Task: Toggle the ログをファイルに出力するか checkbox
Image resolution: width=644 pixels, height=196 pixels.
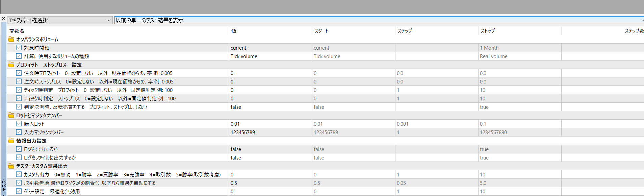Action: click(19, 157)
